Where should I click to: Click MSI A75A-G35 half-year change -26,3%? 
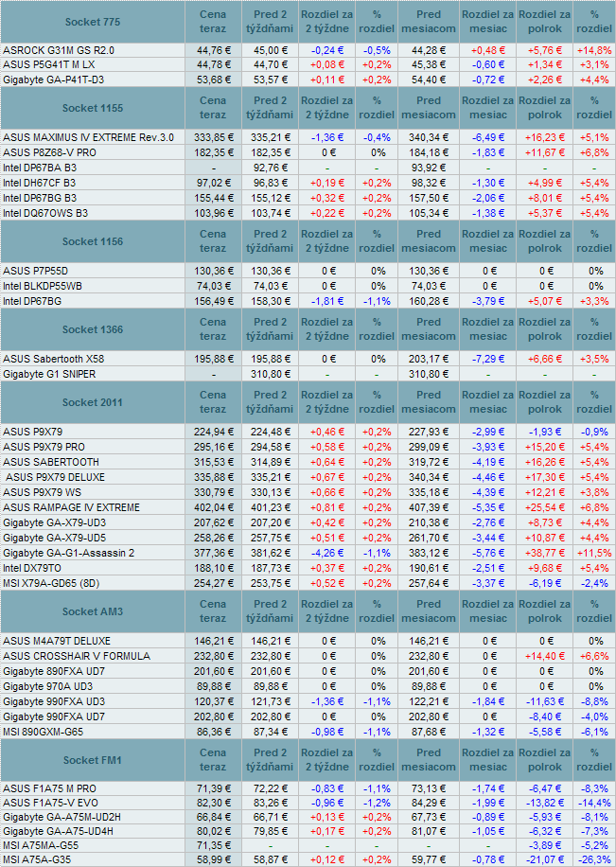594,859
